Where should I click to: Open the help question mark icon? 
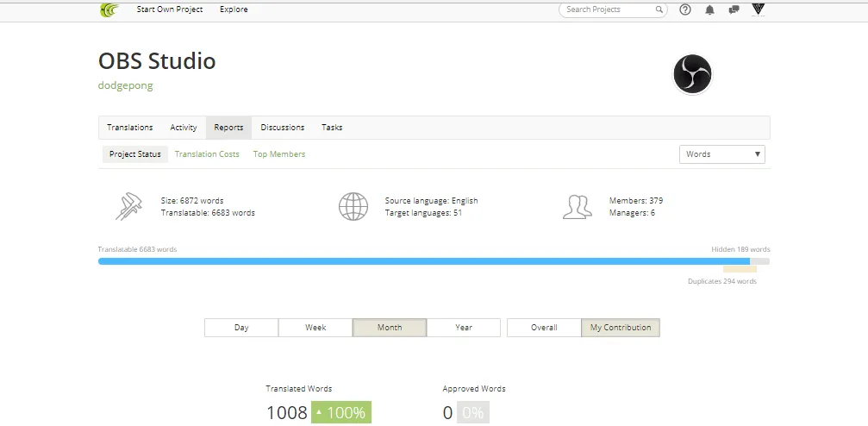[x=684, y=9]
